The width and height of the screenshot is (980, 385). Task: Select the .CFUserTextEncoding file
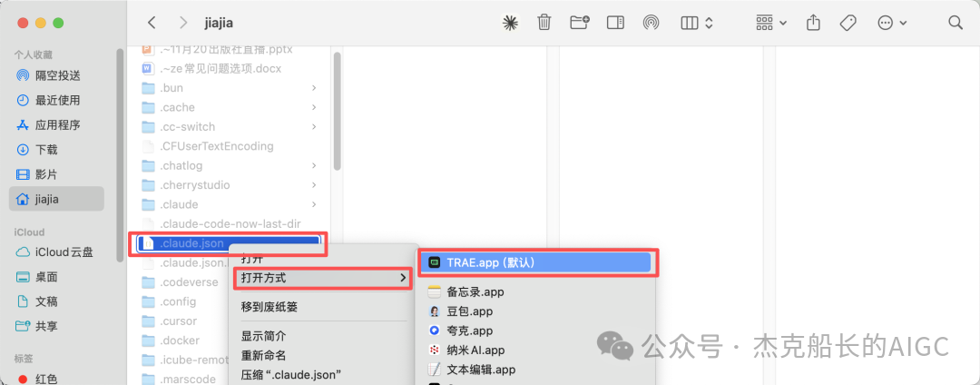230,146
